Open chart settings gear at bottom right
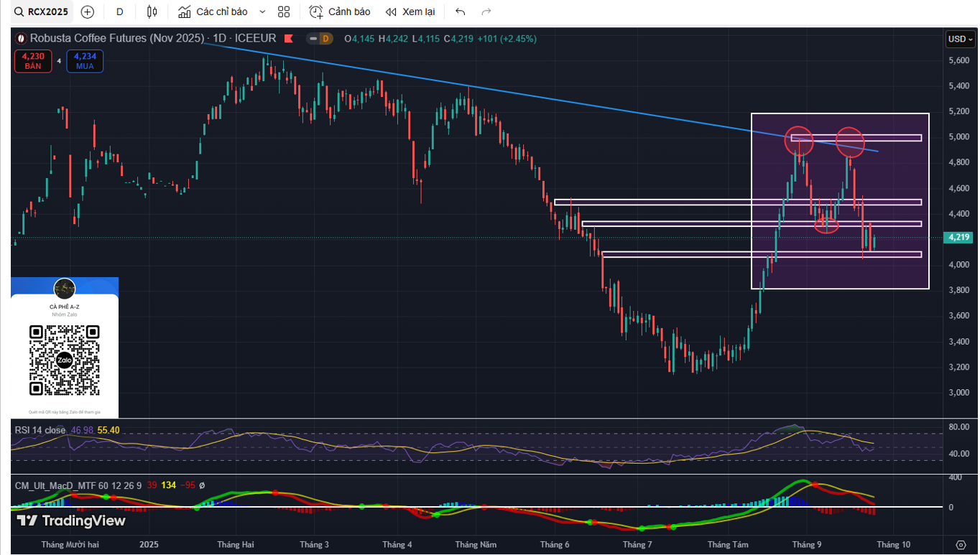The image size is (980, 555). pos(961,544)
